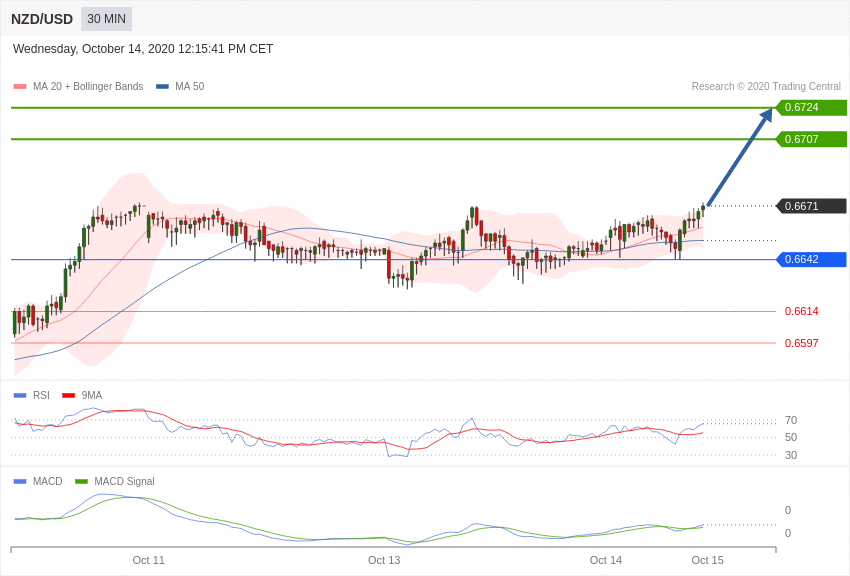Click the '9MA' legend label
This screenshot has width=850, height=576.
[92, 396]
